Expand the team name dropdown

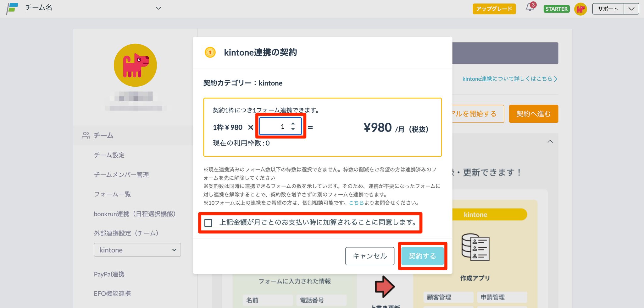tap(158, 8)
